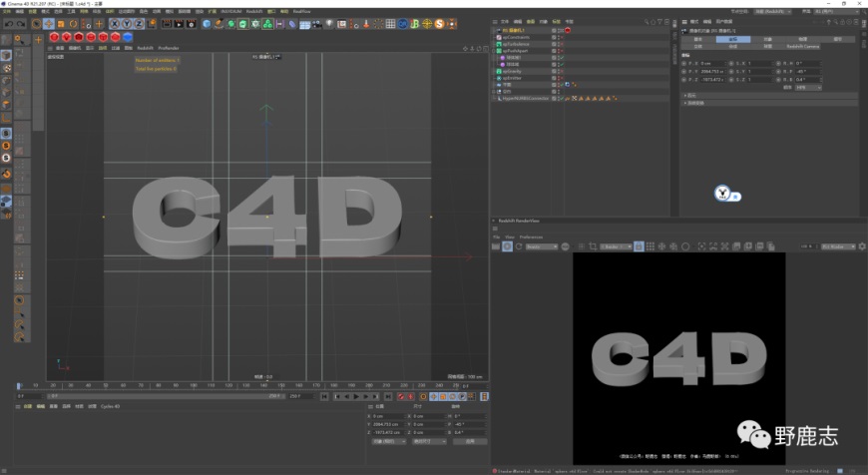This screenshot has width=868, height=475.
Task: Click the R.P rotation input field
Action: pos(807,72)
